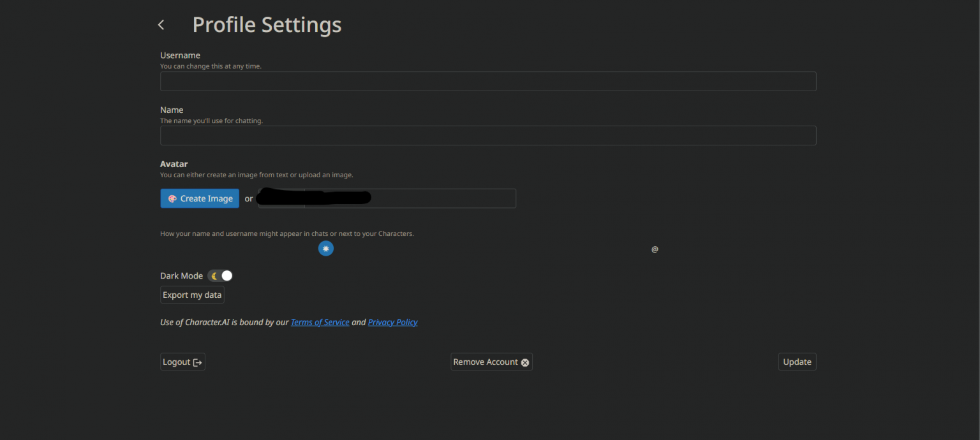Image resolution: width=980 pixels, height=440 pixels.
Task: Click the palette icon on Create Image
Action: (x=172, y=199)
